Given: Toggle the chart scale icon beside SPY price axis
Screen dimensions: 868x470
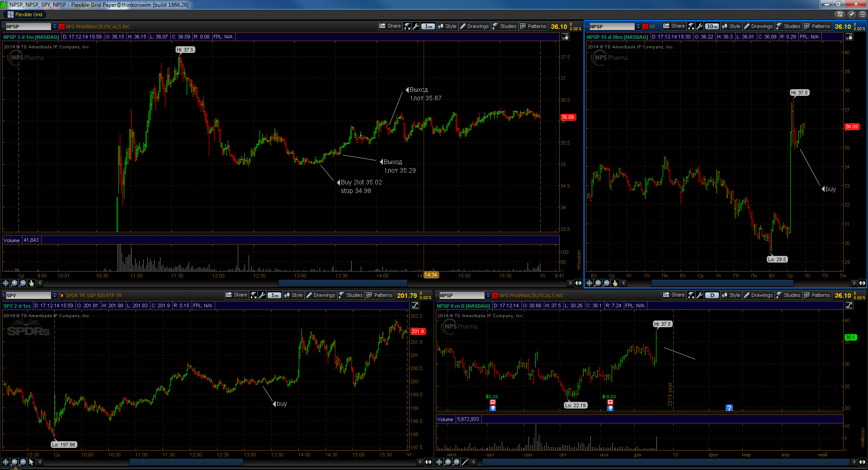Looking at the screenshot, I should tap(415, 305).
